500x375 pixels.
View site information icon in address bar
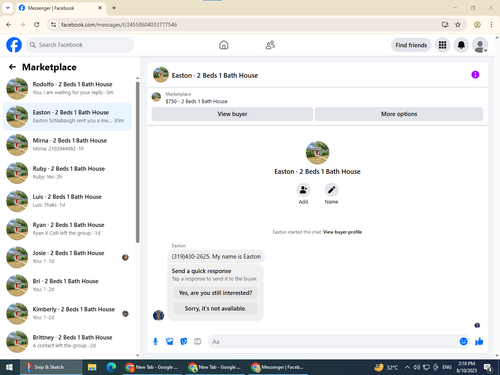(53, 24)
